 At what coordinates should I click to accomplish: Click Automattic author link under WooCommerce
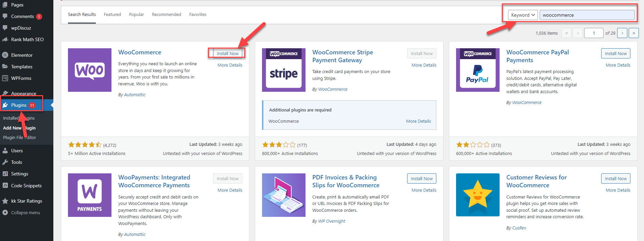(x=135, y=94)
